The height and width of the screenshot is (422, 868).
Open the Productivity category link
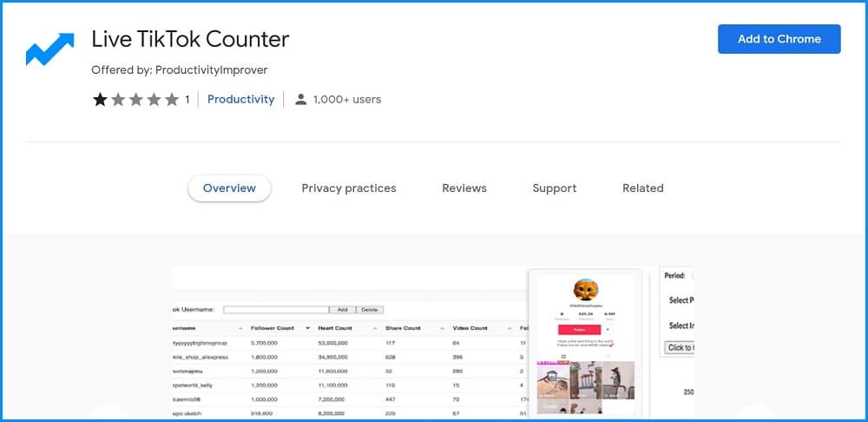pyautogui.click(x=240, y=100)
